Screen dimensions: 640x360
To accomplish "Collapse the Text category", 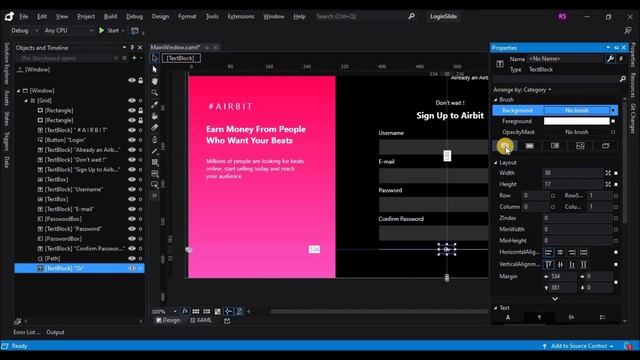I will pyautogui.click(x=496, y=308).
